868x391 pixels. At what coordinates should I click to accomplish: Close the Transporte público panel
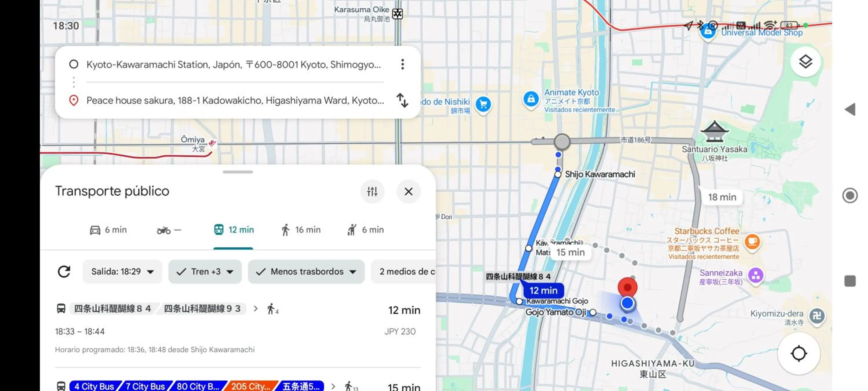click(408, 191)
